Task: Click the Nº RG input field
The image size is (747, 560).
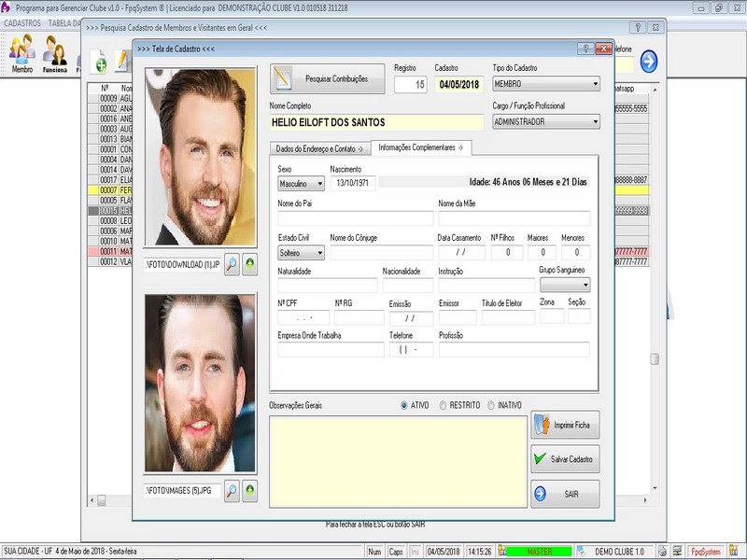Action: pyautogui.click(x=359, y=317)
